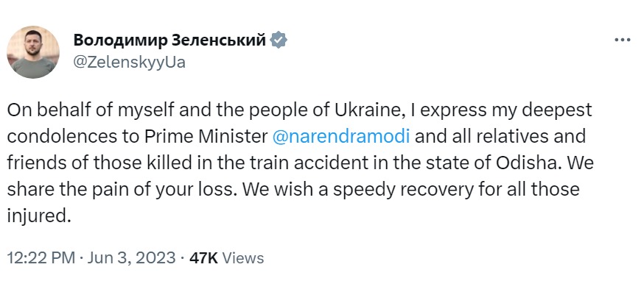Image resolution: width=644 pixels, height=281 pixels.
Task: Click the Views label
Action: (x=245, y=258)
